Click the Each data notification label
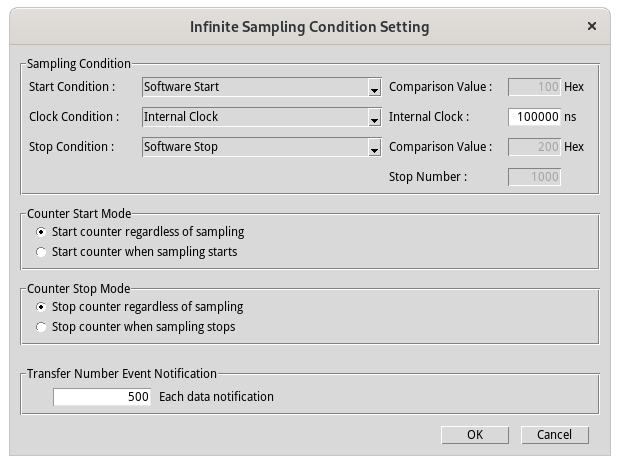Screen dimensions: 620x465 (216, 397)
